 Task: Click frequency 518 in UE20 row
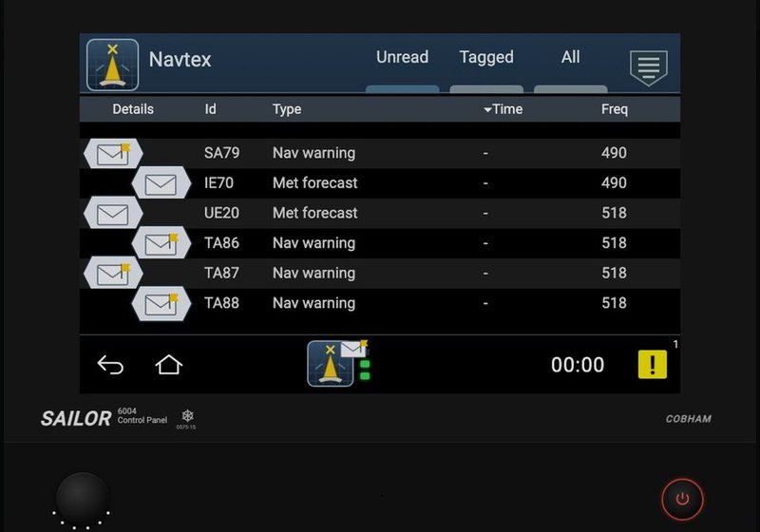coord(614,213)
